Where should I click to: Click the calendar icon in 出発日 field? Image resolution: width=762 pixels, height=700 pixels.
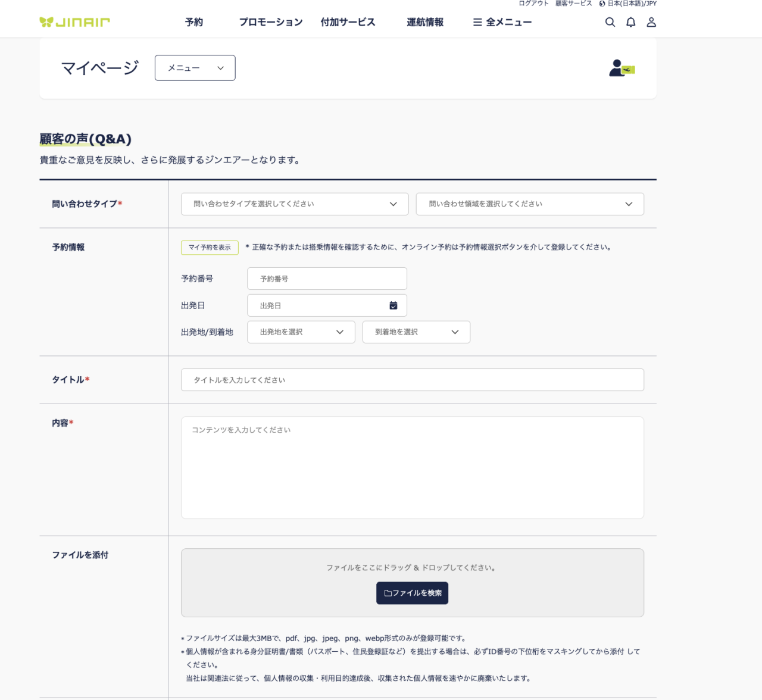(x=393, y=305)
